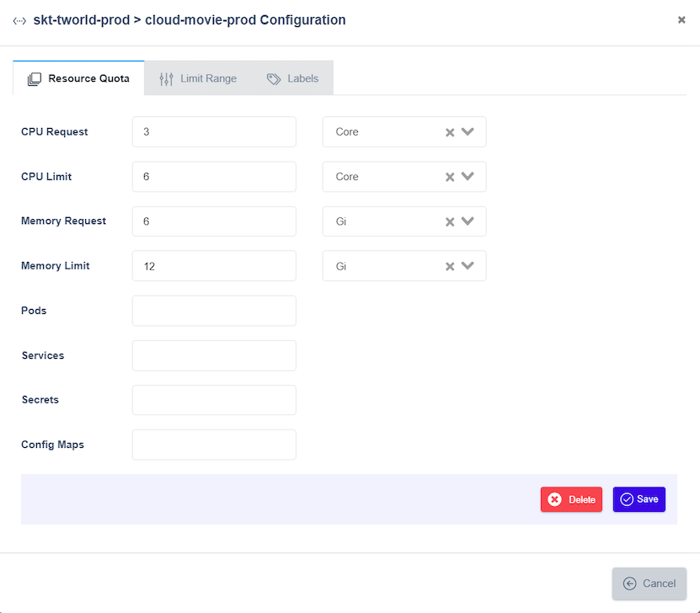Click the Services input field

click(x=214, y=355)
